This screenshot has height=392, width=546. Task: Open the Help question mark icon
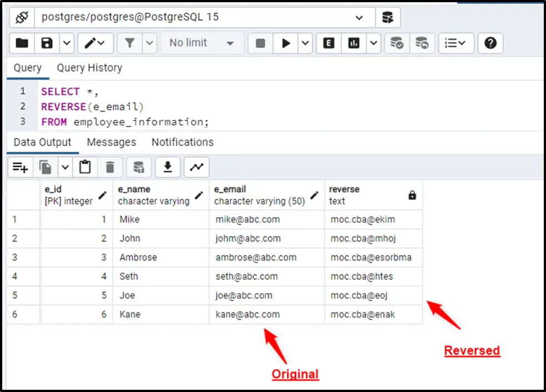[490, 43]
